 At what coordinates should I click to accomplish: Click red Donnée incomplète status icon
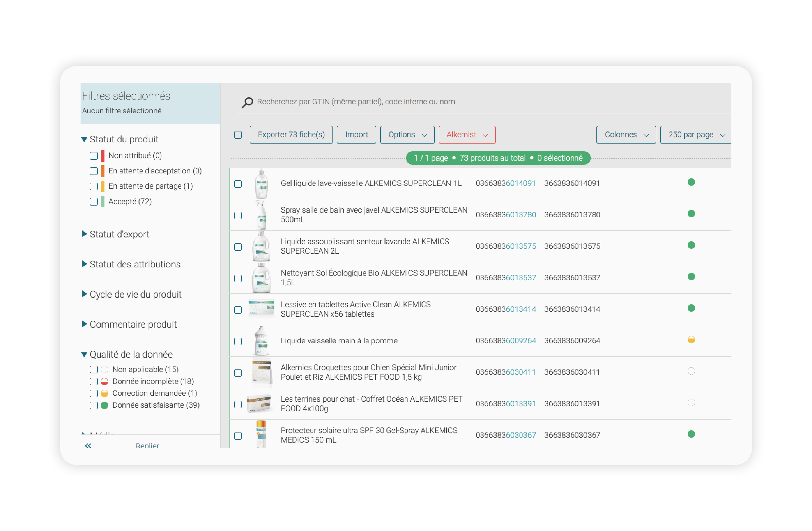click(x=104, y=382)
